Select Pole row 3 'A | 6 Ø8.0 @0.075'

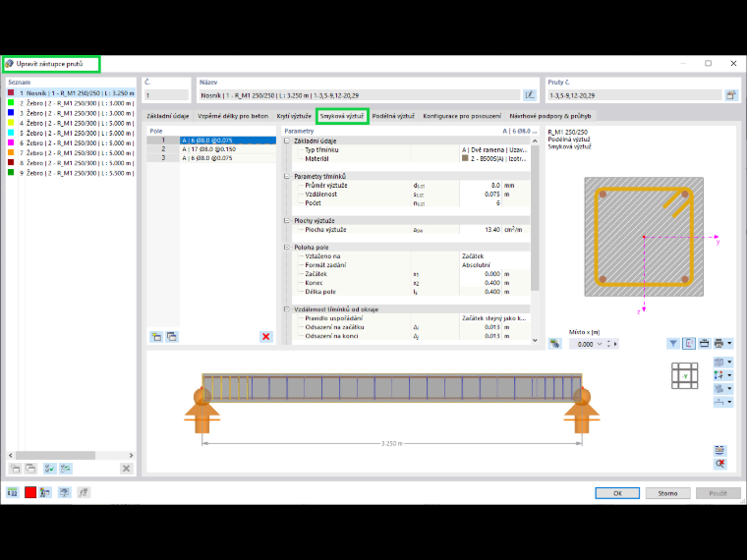pos(211,157)
